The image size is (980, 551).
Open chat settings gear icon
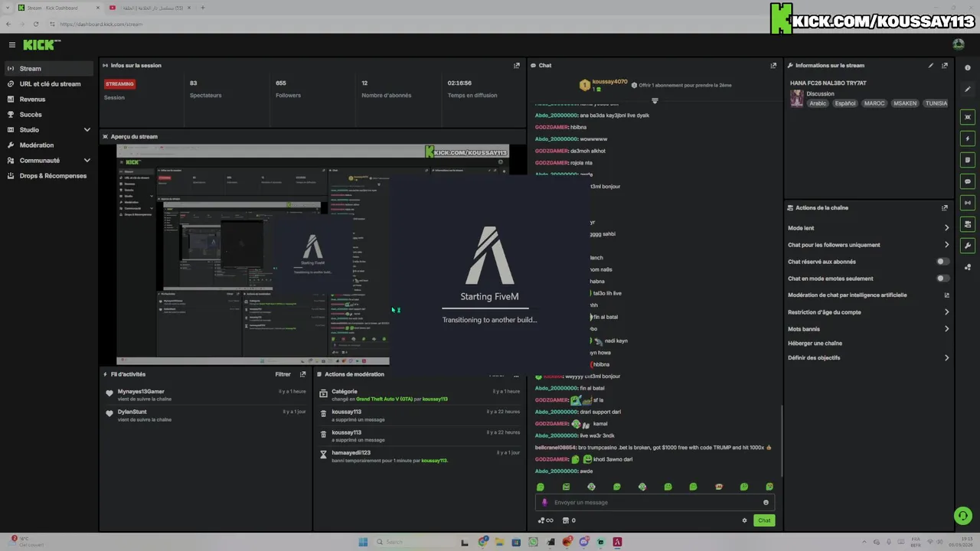(744, 520)
